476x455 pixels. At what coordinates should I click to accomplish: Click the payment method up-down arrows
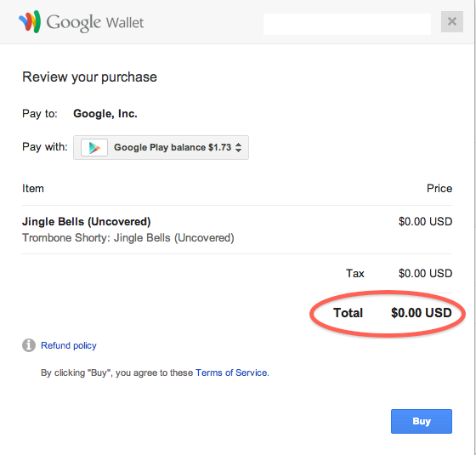coord(239,148)
